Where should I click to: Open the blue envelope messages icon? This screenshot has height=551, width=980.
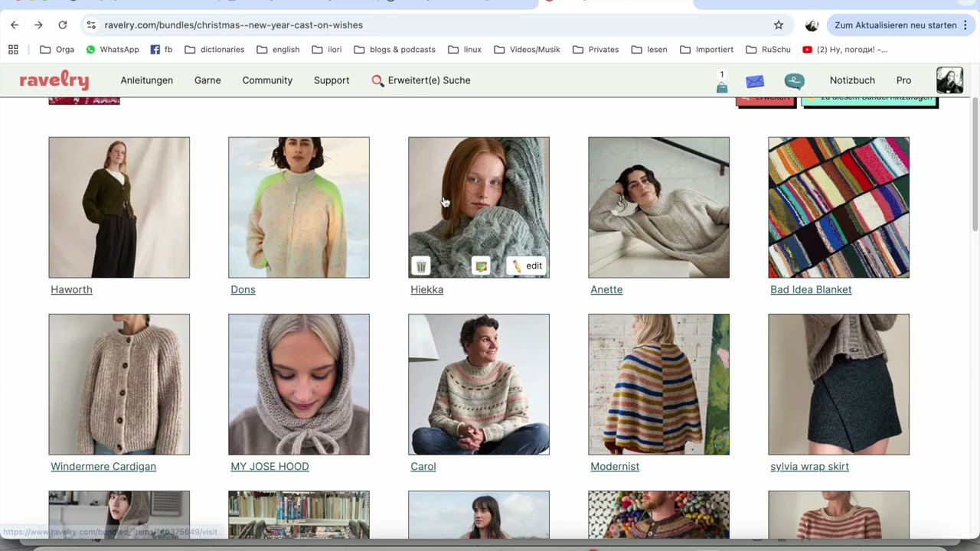755,81
